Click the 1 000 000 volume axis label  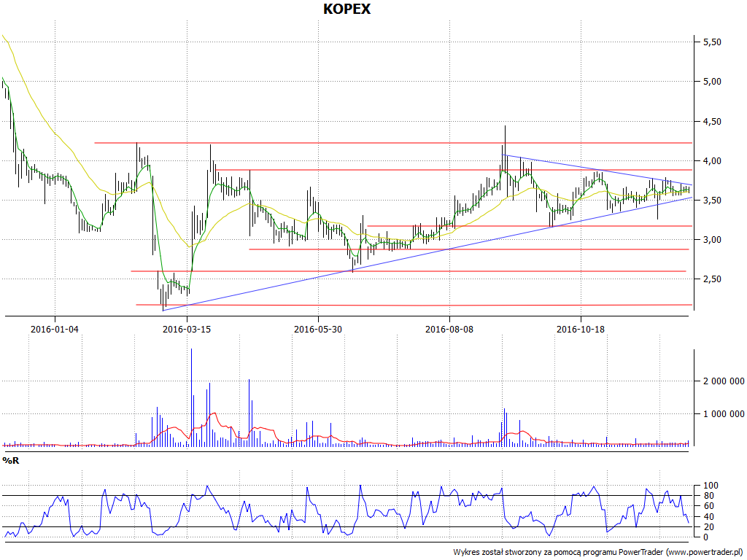click(x=724, y=414)
